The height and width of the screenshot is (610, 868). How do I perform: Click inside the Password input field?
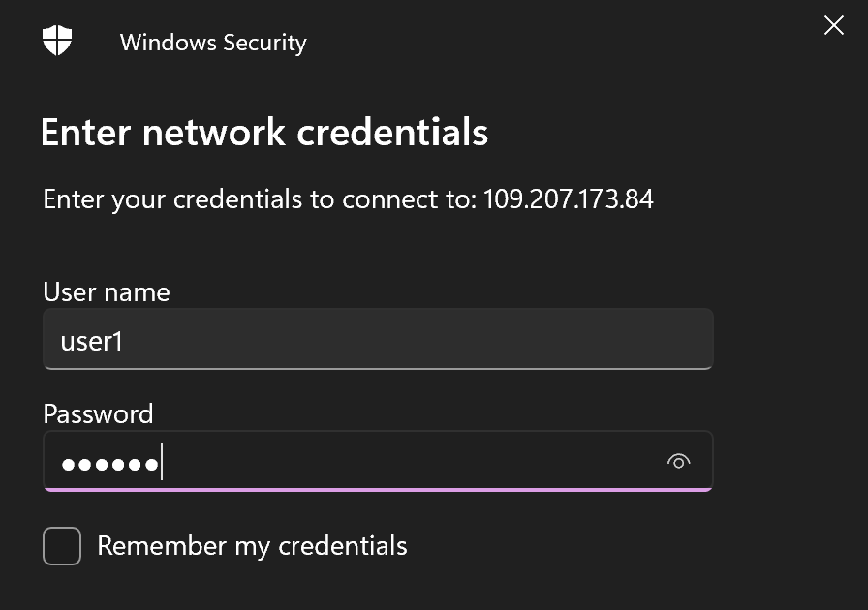pos(378,461)
